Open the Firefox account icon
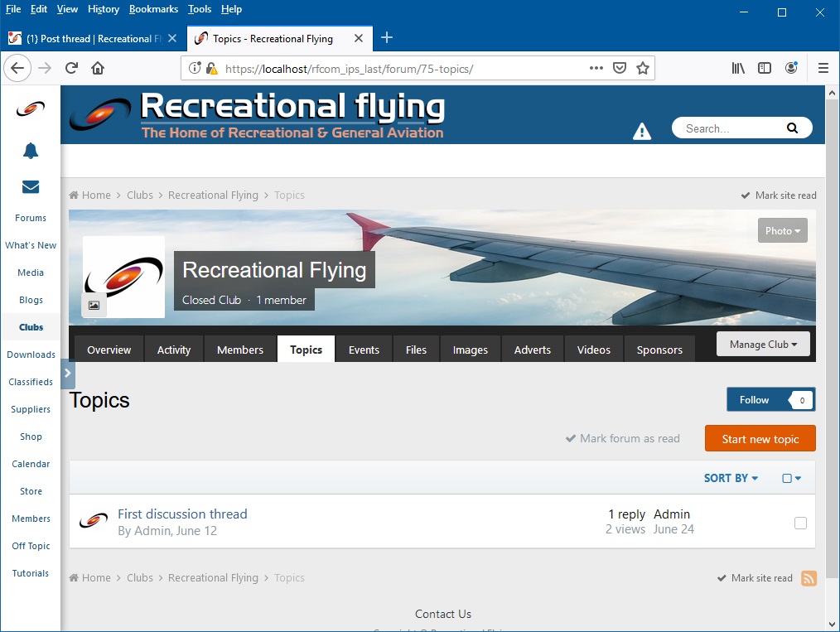 click(x=791, y=68)
